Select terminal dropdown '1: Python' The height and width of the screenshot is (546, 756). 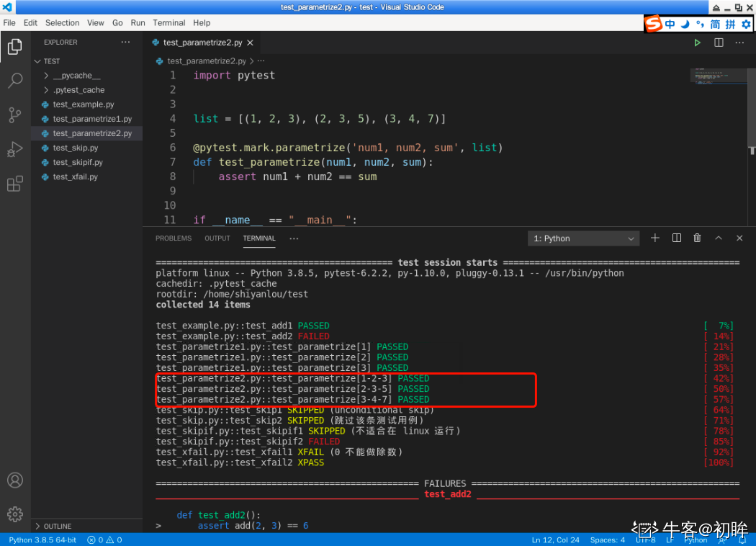(583, 238)
